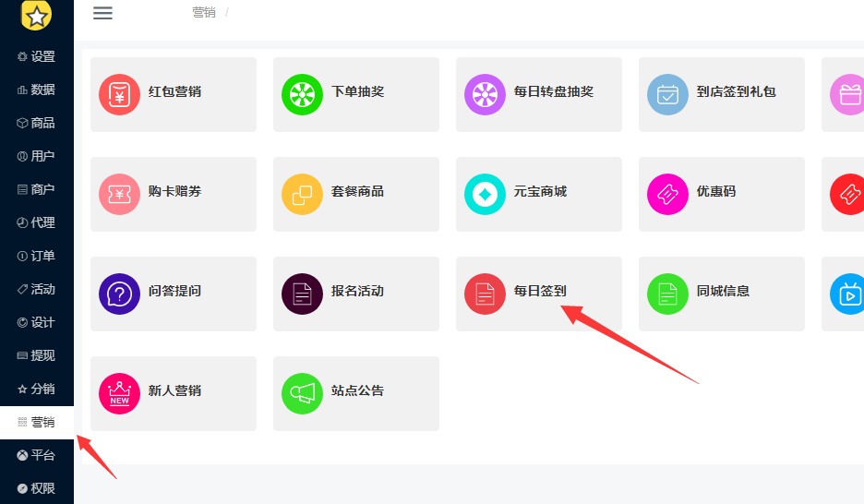The image size is (864, 504).
Task: Open 平台 in the sidebar
Action: (x=36, y=455)
